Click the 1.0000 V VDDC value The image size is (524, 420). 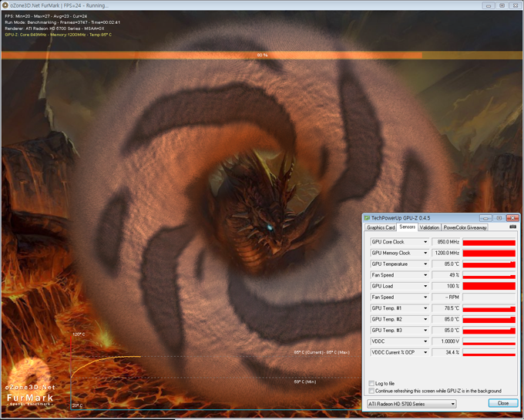coord(446,341)
